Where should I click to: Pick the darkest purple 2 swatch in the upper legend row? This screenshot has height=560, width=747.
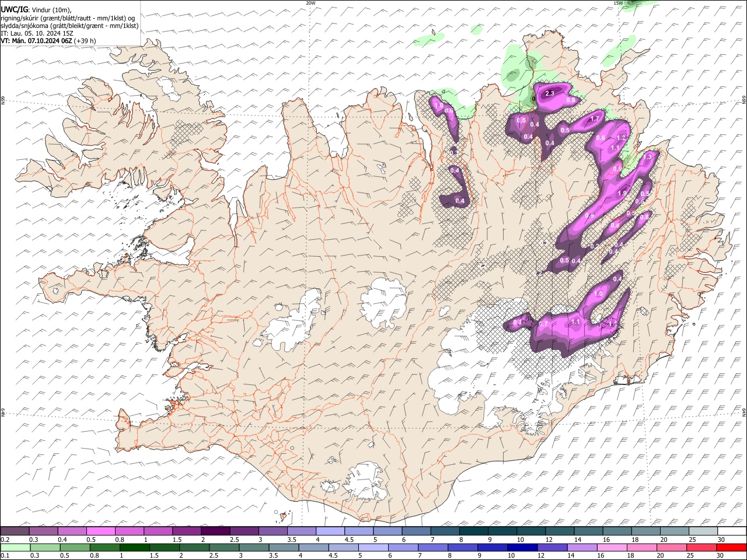click(x=215, y=531)
